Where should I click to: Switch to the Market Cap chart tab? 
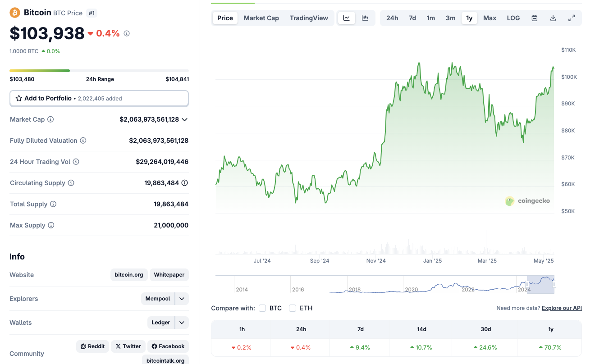coord(261,18)
